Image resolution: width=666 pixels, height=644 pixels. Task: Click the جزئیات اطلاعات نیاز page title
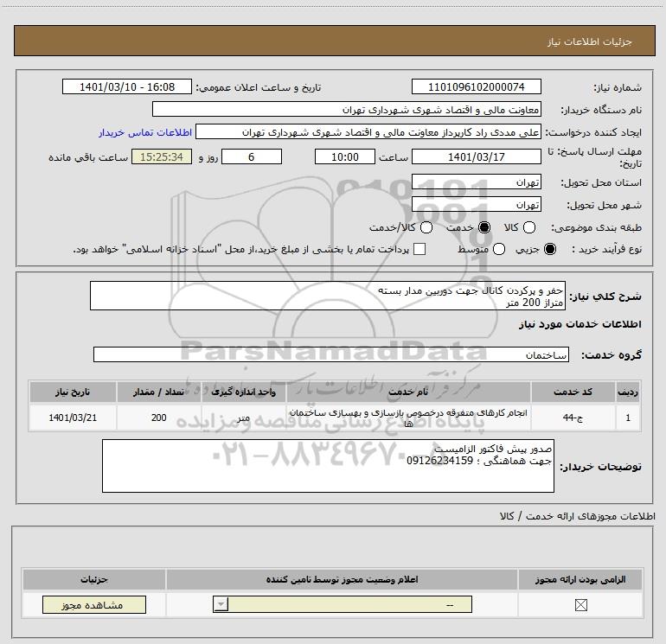[589, 41]
